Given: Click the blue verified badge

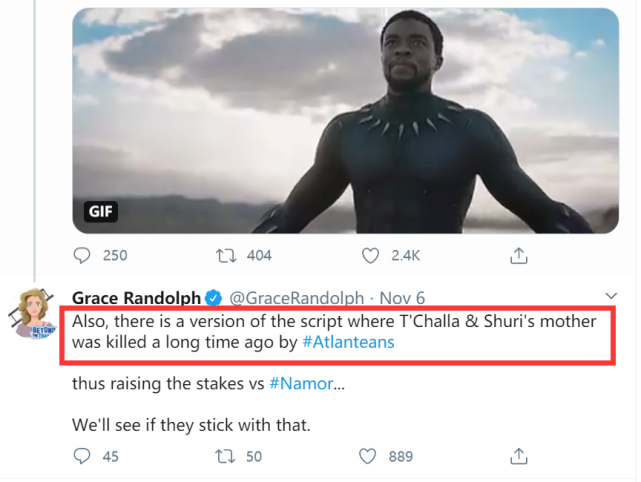Looking at the screenshot, I should point(213,298).
